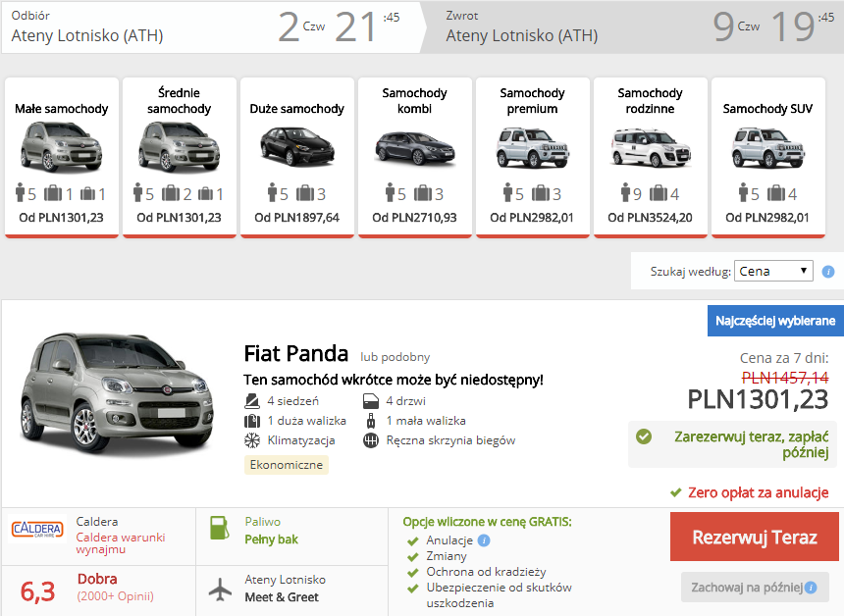Click the person icon on Samochody rodzinne card

(625, 192)
